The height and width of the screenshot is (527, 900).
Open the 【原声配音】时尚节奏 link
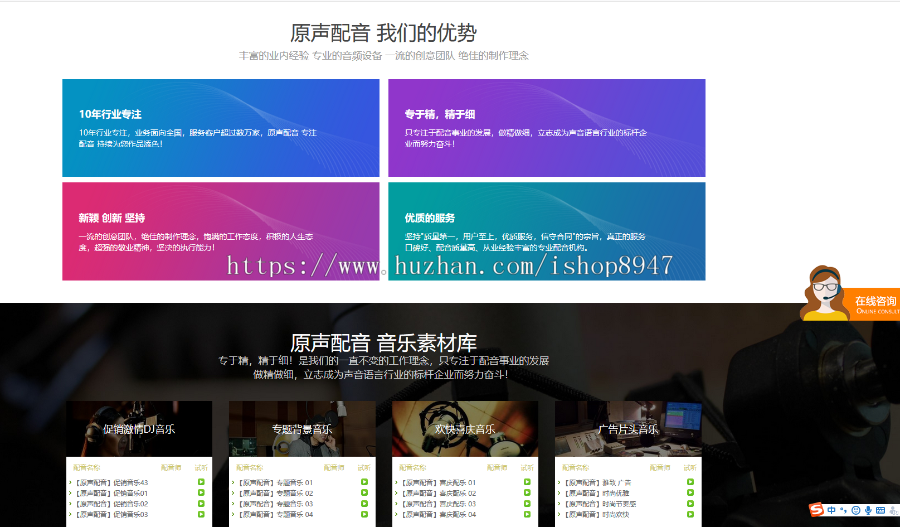coord(599,504)
